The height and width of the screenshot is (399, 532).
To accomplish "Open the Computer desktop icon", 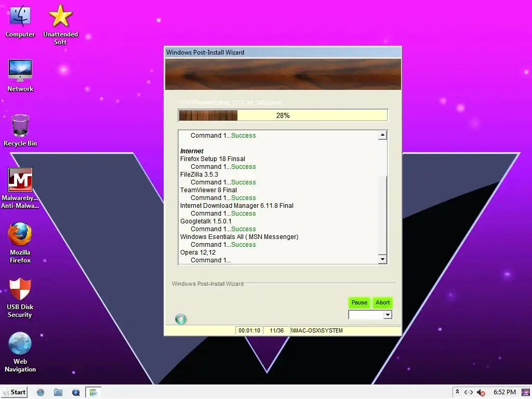I will tap(20, 21).
